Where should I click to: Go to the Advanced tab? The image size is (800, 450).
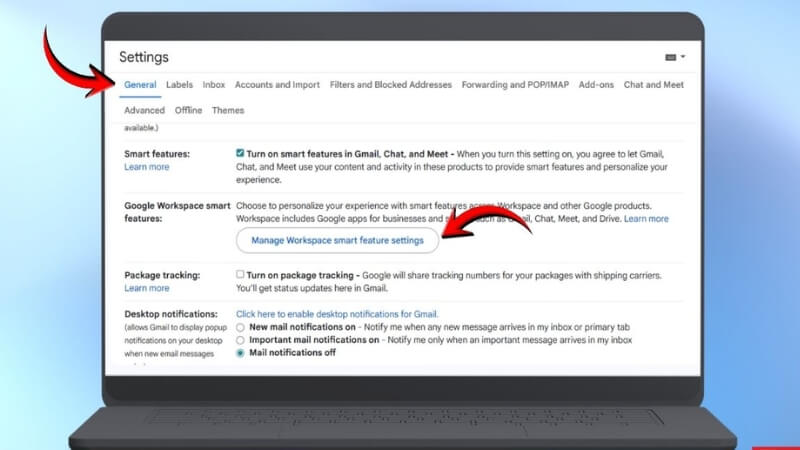(x=144, y=110)
